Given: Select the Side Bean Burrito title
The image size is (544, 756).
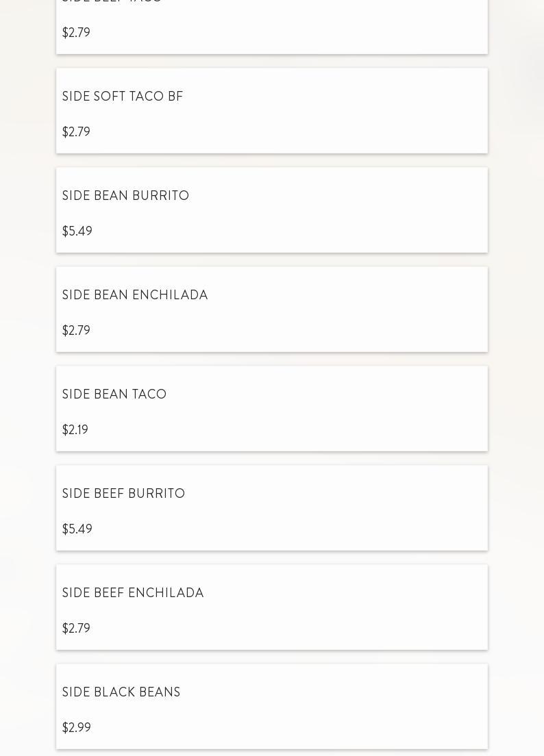Looking at the screenshot, I should pyautogui.click(x=125, y=197).
